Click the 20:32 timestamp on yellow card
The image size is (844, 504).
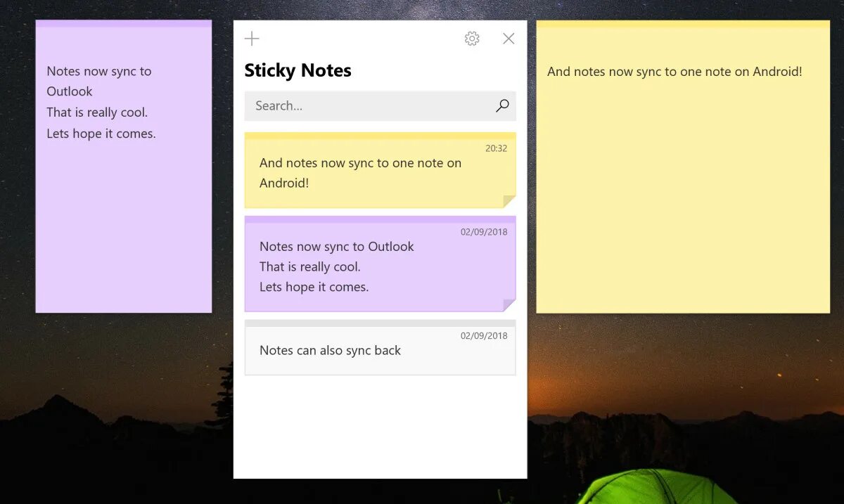496,148
